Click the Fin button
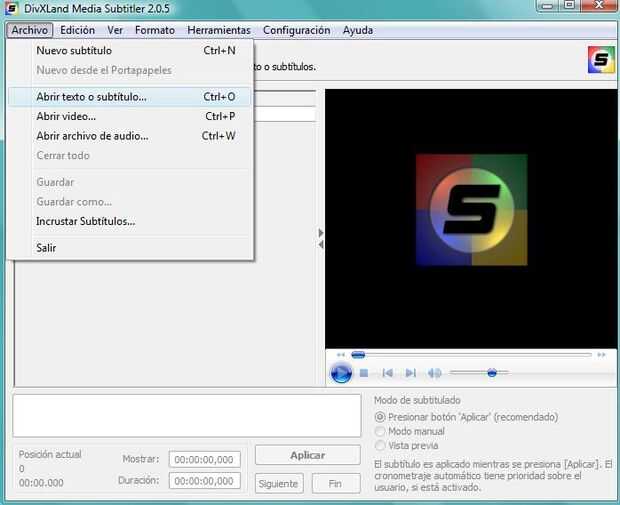 click(336, 483)
